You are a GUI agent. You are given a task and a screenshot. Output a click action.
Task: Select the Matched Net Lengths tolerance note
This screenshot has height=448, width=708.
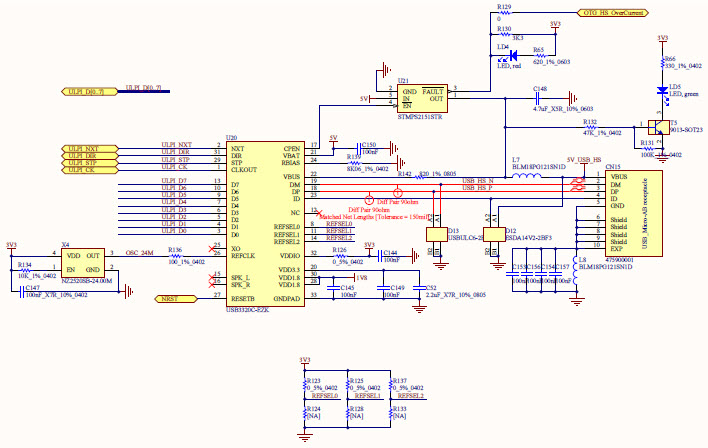pyautogui.click(x=374, y=217)
